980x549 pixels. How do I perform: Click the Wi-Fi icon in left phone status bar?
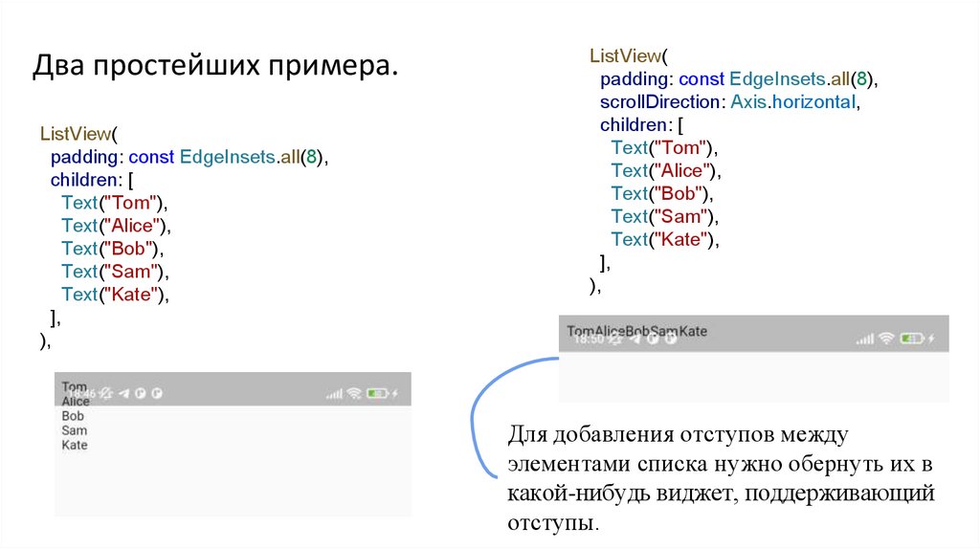354,393
